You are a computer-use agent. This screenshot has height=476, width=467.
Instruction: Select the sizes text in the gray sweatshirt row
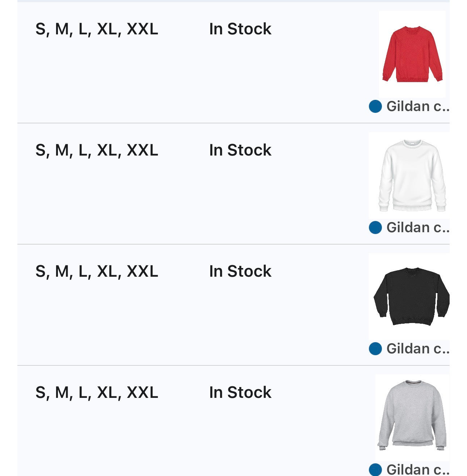[97, 393]
